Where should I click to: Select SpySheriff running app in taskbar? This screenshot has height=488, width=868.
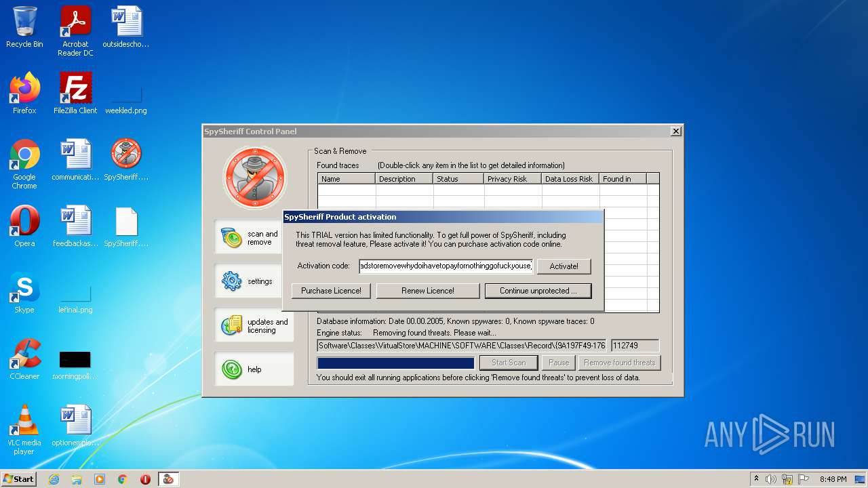pos(168,479)
